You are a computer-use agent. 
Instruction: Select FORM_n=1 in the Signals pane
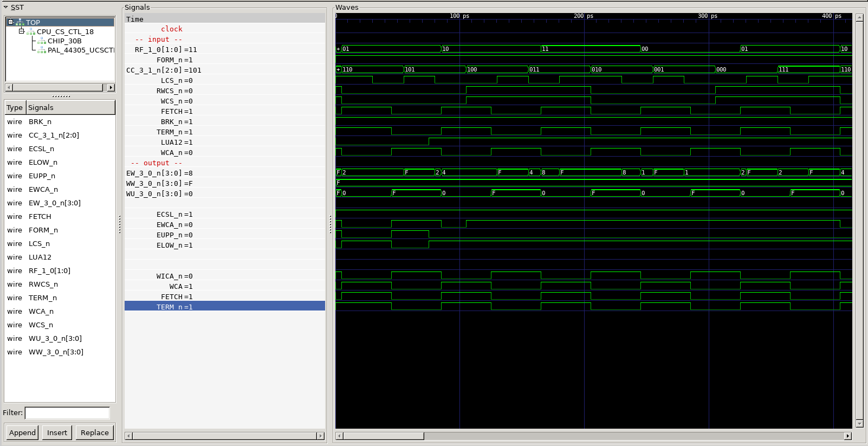(225, 60)
